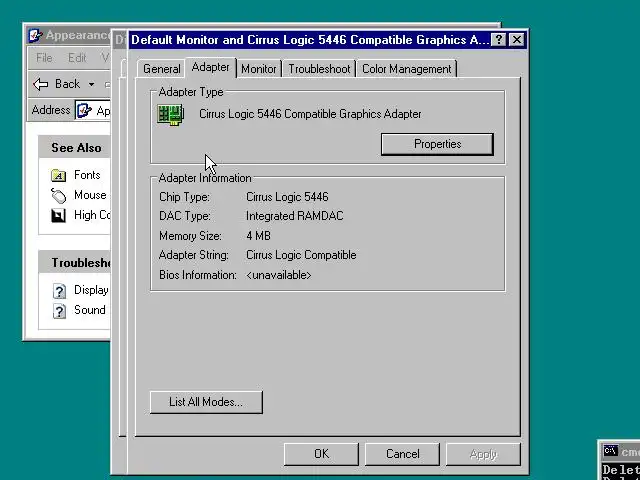This screenshot has width=640, height=480.
Task: Open the Mouse link under See Also
Action: [90, 195]
